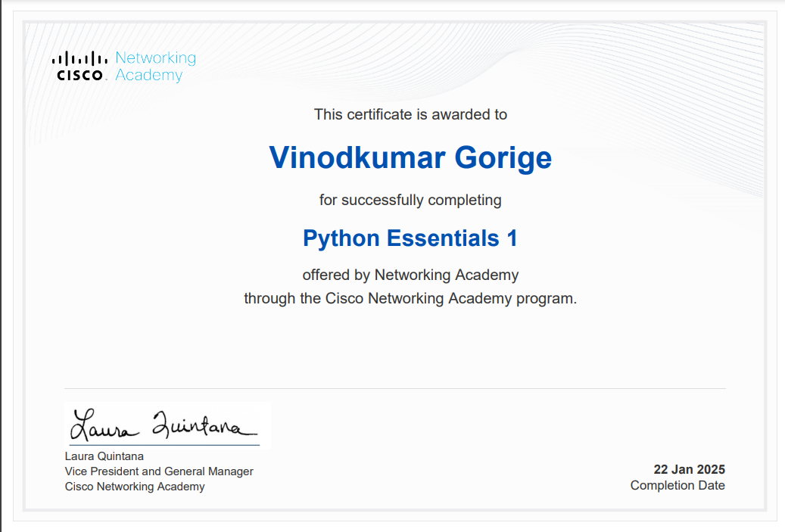The height and width of the screenshot is (532, 785).
Task: Click 'through the Cisco Networking Academy program' line
Action: (410, 298)
